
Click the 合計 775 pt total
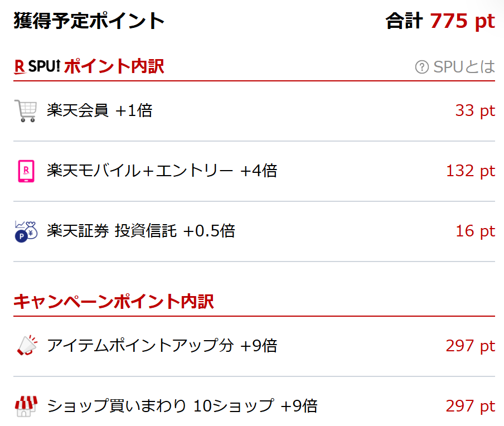click(x=440, y=21)
